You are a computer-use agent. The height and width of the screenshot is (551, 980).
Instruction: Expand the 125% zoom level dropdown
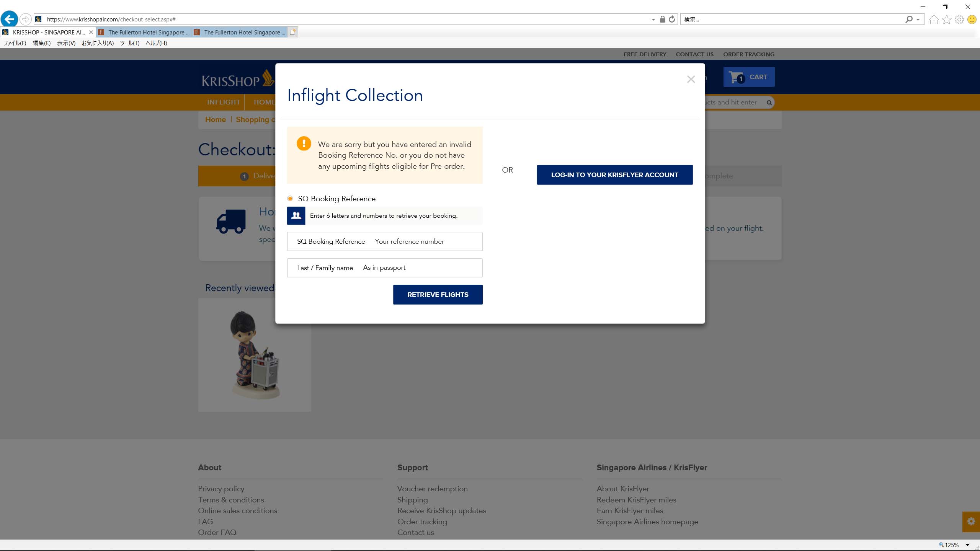967,545
